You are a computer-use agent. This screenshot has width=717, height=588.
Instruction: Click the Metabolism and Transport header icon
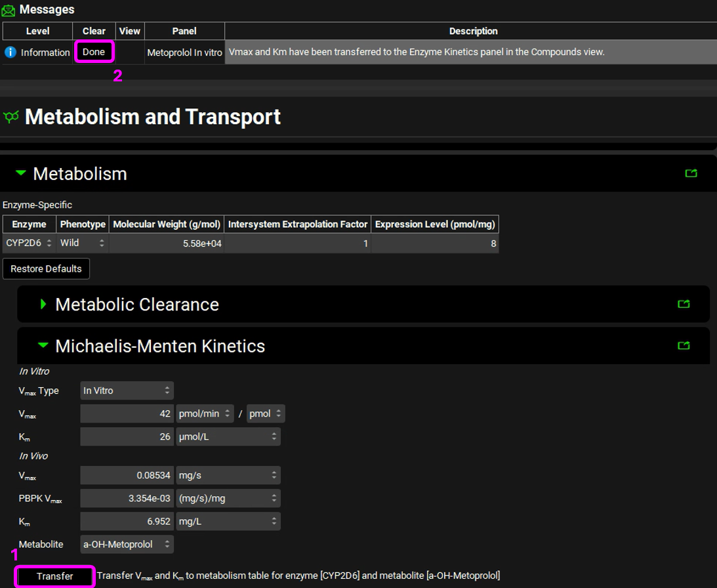tap(11, 117)
